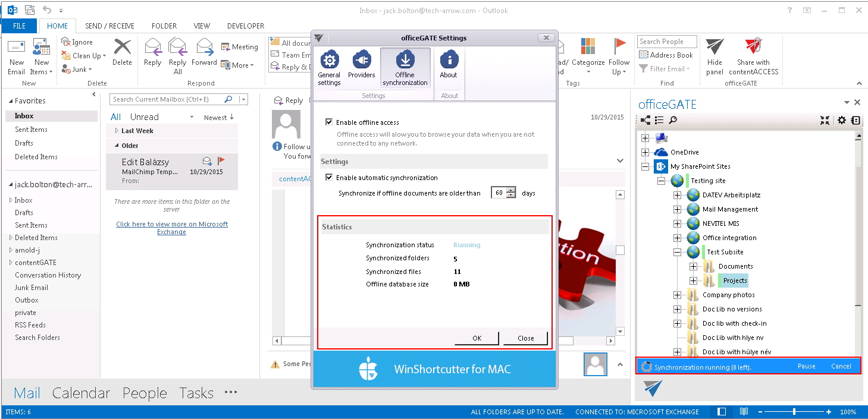Expand the OneDrive tree node
This screenshot has width=868, height=419.
645,152
